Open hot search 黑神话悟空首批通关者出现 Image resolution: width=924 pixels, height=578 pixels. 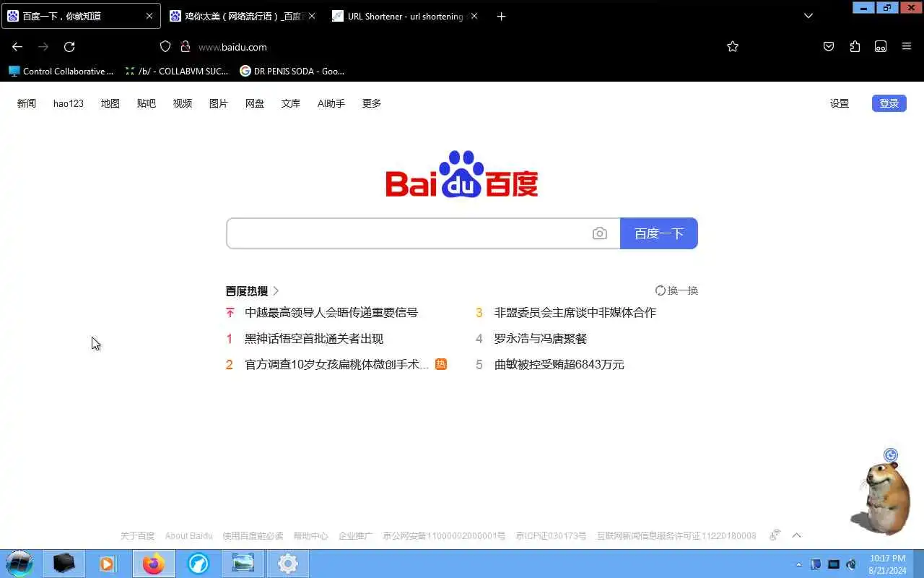314,339
